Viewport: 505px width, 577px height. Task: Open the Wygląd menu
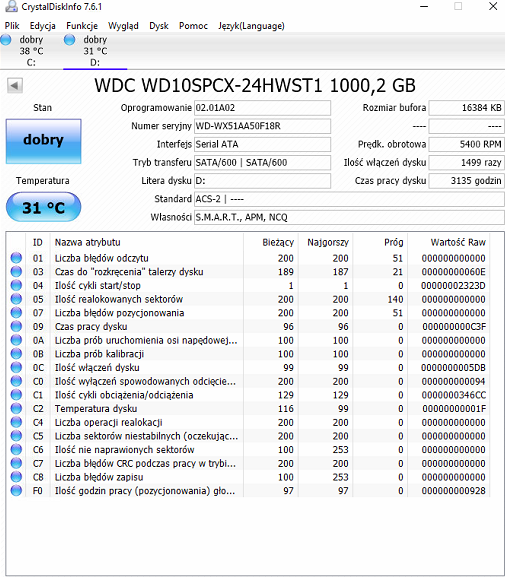[123, 26]
